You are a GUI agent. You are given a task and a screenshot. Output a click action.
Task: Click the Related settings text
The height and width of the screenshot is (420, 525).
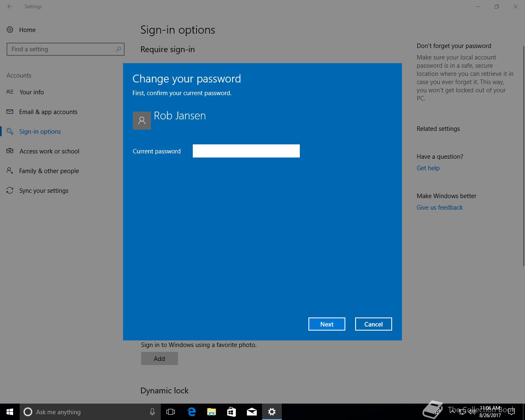pyautogui.click(x=438, y=129)
